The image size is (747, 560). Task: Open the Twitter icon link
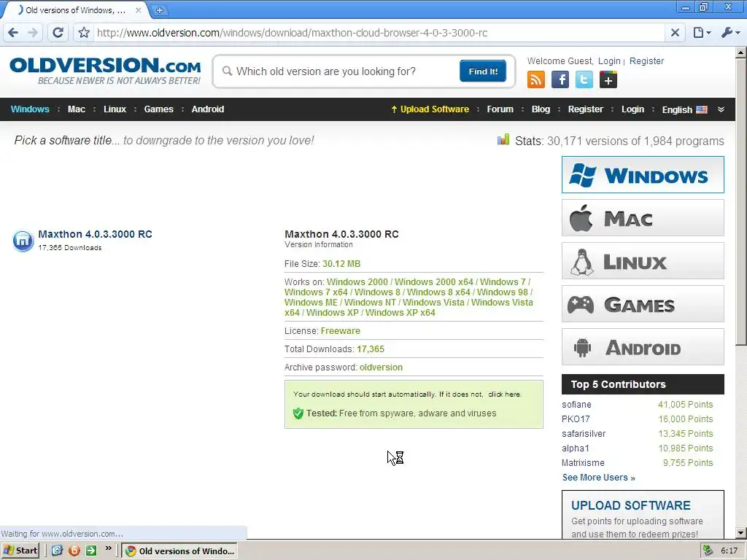584,79
